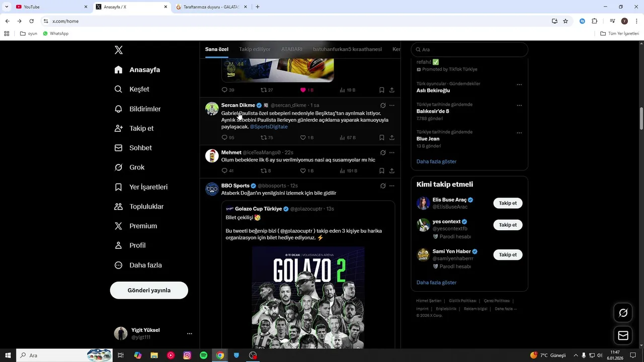
Task: Switch to batuhanfurkan5 kıraathanesi tab
Action: 347,49
